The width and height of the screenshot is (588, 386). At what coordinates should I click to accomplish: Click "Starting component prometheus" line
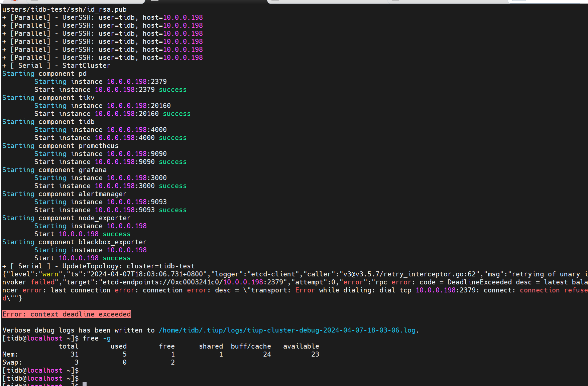(x=61, y=146)
